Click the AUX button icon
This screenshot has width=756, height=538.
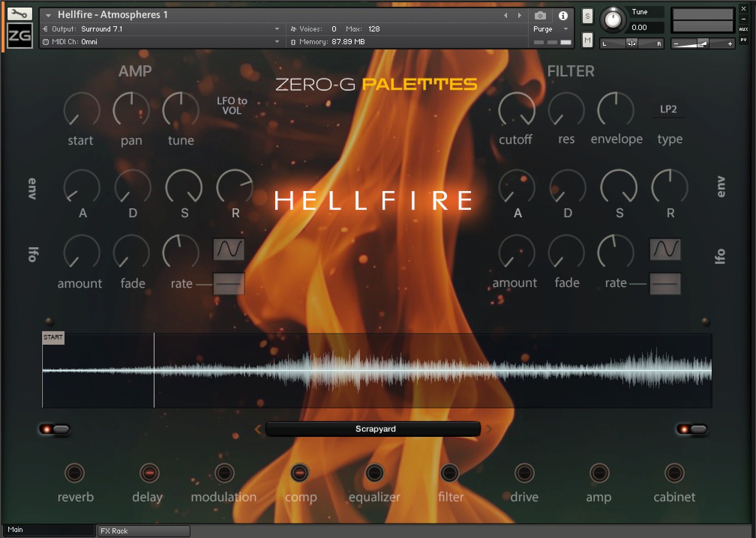744,29
